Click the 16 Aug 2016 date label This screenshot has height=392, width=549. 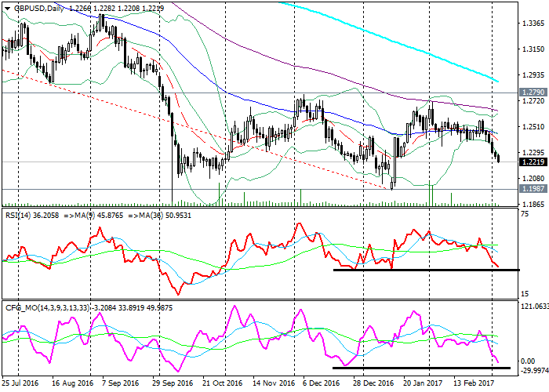point(72,383)
